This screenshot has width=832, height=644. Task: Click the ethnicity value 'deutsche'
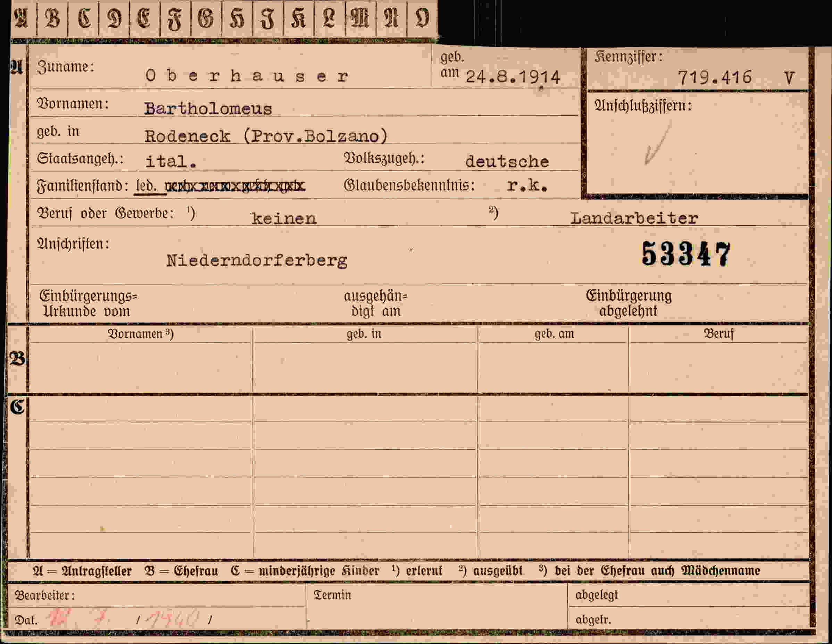coord(507,162)
